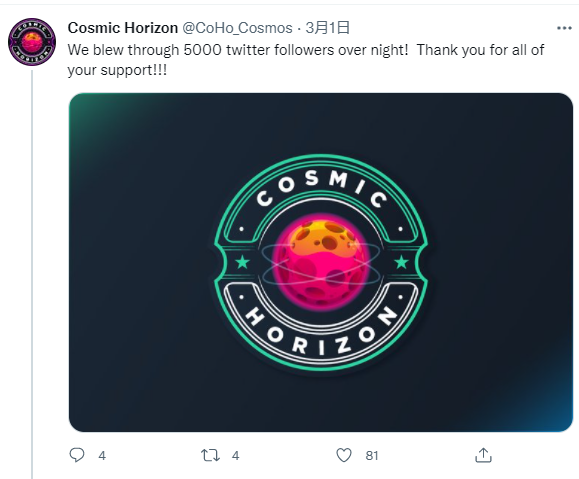
Task: Open the share tweet icon
Action: click(x=483, y=455)
